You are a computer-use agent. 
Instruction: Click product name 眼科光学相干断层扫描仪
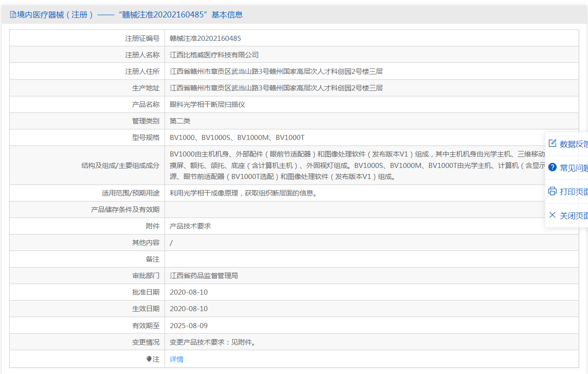point(208,104)
